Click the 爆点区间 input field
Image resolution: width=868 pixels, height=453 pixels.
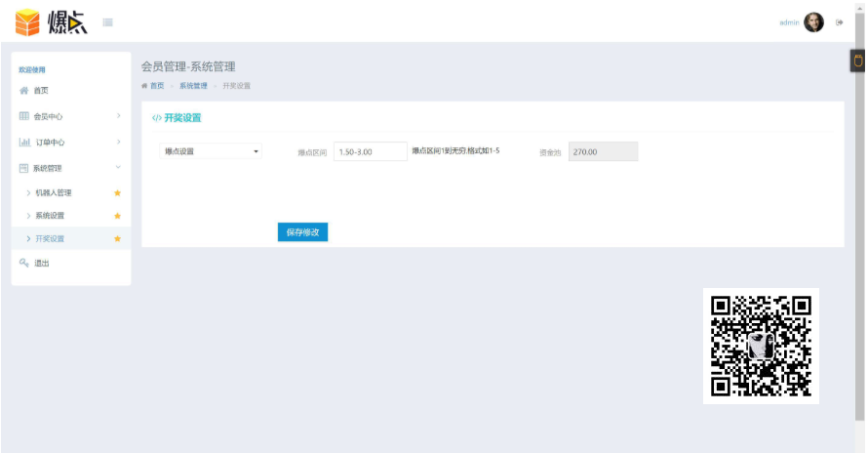[x=371, y=151]
